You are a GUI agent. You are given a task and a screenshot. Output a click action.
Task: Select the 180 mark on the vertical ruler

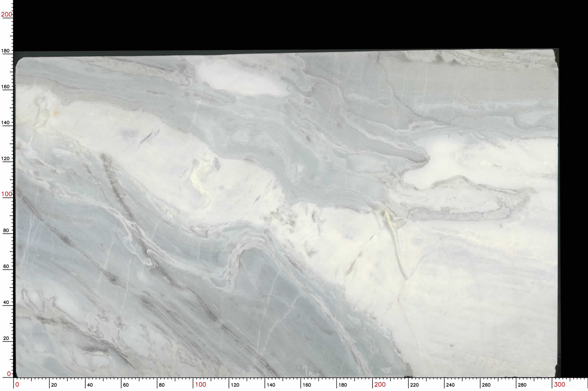click(6, 51)
